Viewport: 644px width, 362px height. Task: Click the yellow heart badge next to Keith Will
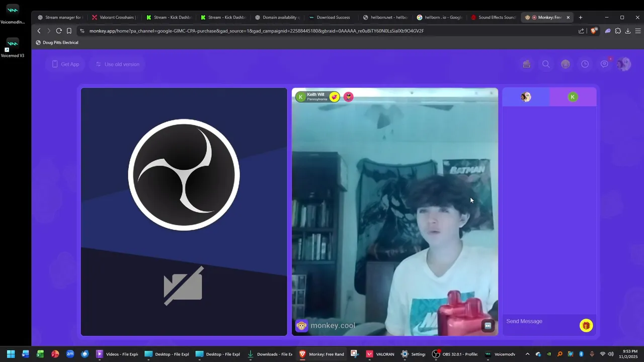pos(335,97)
